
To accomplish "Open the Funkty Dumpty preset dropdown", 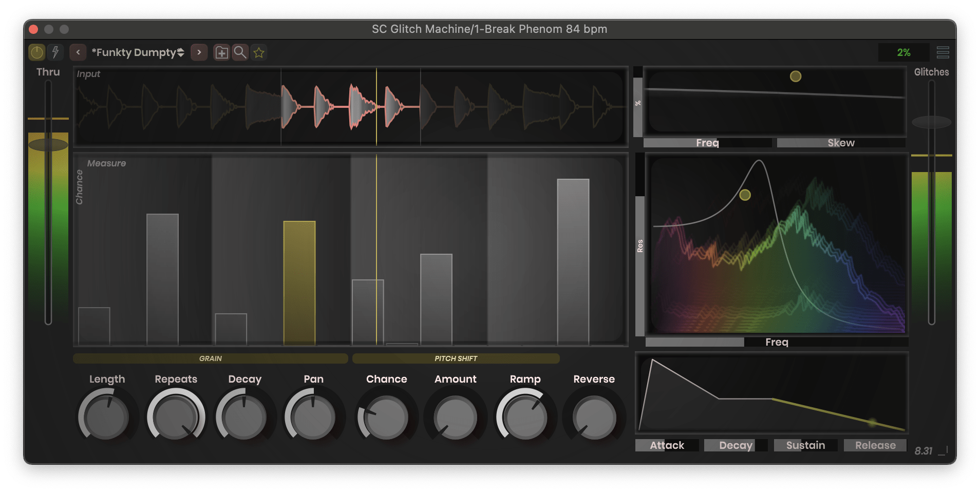I will point(138,52).
